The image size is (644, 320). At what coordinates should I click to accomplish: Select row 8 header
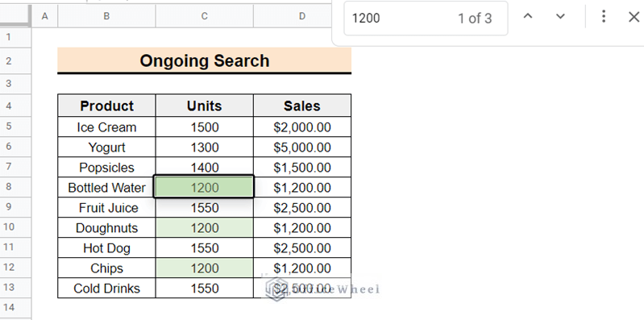pyautogui.click(x=15, y=187)
